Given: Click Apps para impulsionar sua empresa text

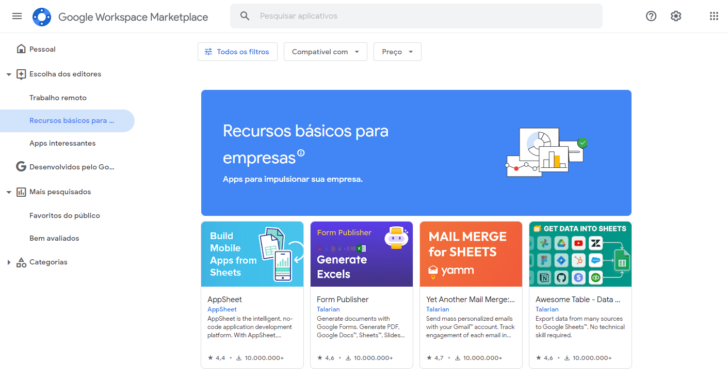Looking at the screenshot, I should tap(292, 179).
